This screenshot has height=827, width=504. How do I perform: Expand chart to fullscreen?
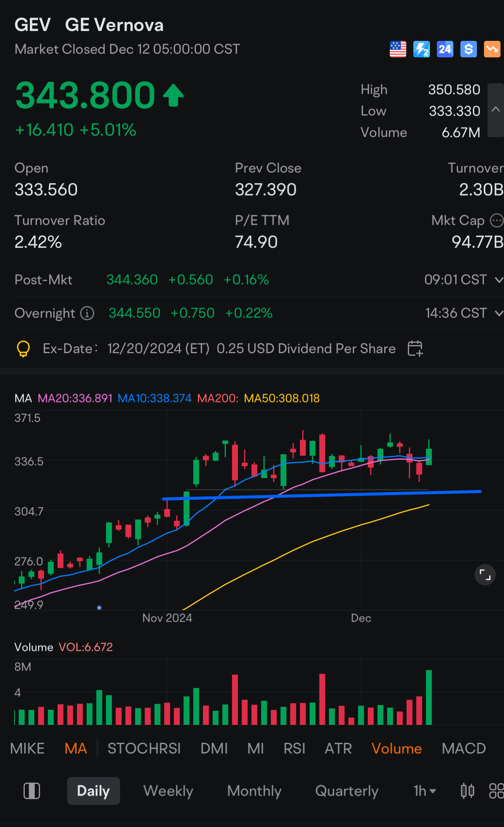click(x=485, y=575)
